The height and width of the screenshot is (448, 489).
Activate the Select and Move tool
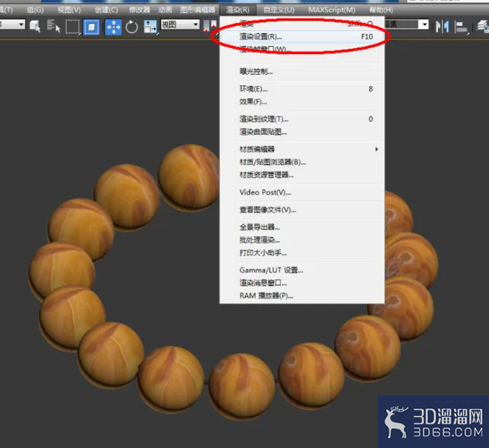113,27
